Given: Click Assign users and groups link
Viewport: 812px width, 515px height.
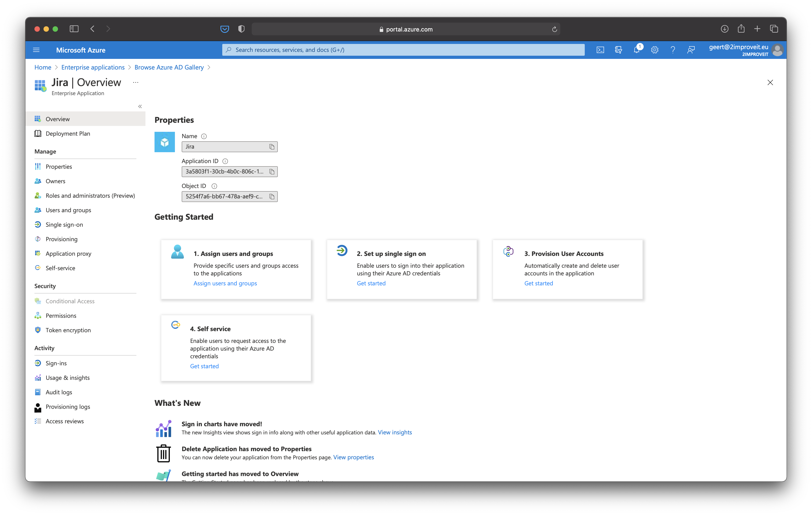Looking at the screenshot, I should pos(225,284).
